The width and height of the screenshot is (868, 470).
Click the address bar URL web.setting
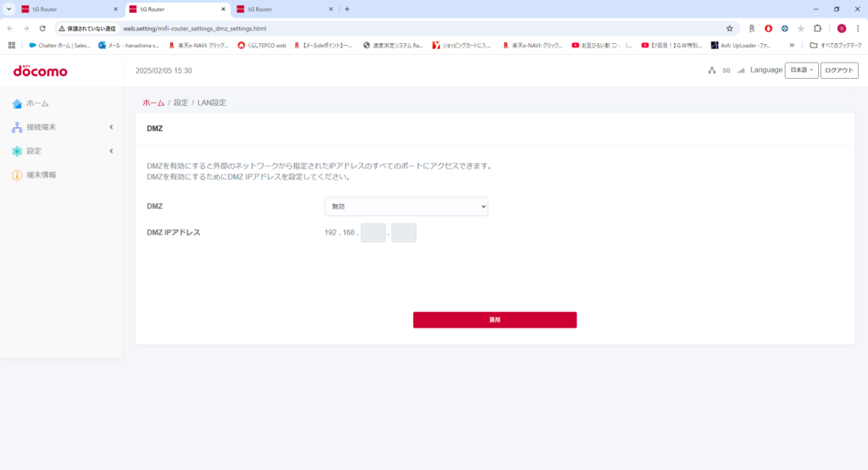(x=194, y=28)
